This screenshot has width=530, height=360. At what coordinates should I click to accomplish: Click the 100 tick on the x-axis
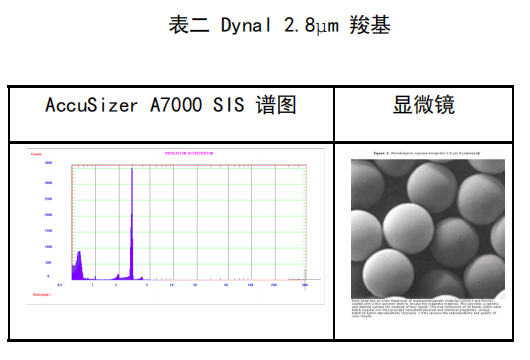click(250, 285)
